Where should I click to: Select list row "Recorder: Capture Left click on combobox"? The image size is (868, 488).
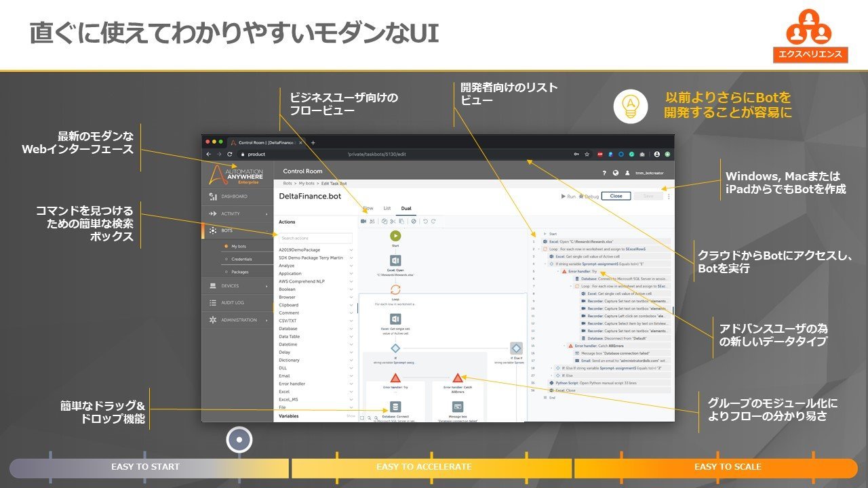[625, 315]
